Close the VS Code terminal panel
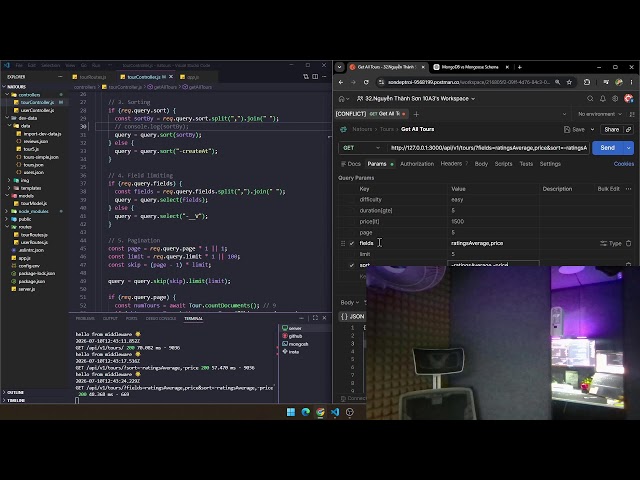The image size is (640, 480). [x=324, y=318]
